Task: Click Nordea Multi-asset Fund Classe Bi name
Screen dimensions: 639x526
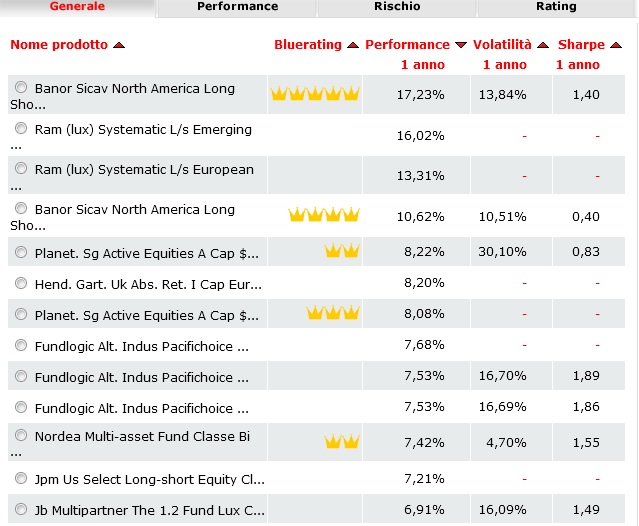Action: (142, 436)
